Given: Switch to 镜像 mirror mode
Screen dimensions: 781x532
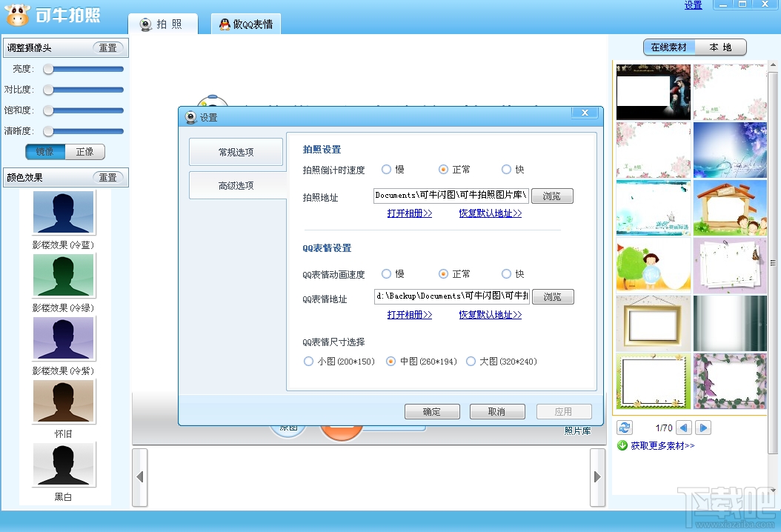Looking at the screenshot, I should (45, 151).
